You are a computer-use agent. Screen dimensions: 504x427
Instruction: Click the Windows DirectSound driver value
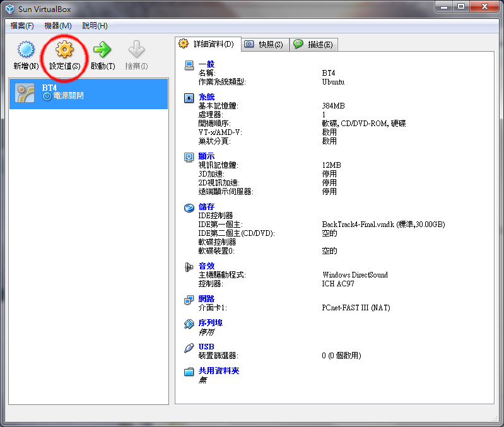pyautogui.click(x=355, y=275)
